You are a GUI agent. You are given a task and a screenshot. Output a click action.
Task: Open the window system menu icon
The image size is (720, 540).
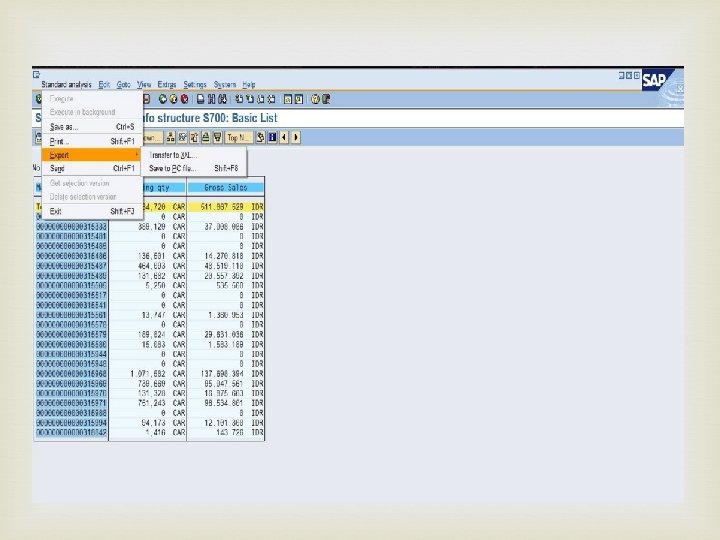pyautogui.click(x=36, y=74)
